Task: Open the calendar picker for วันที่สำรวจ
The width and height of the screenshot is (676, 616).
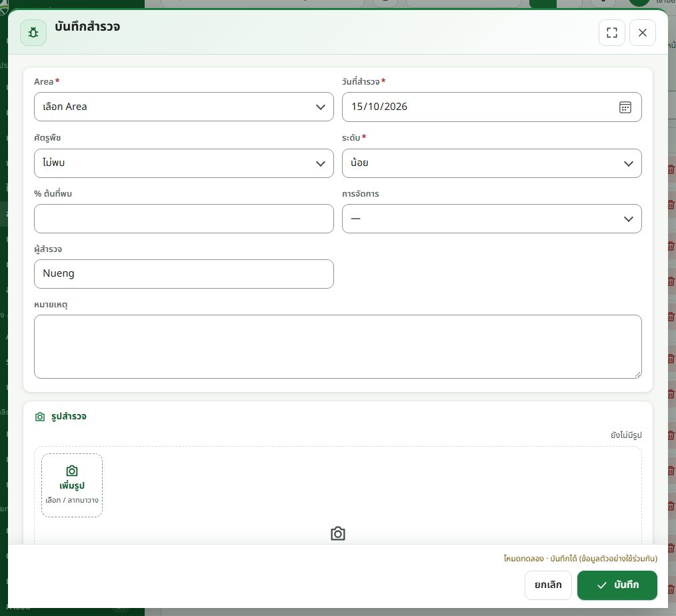Action: pos(625,107)
